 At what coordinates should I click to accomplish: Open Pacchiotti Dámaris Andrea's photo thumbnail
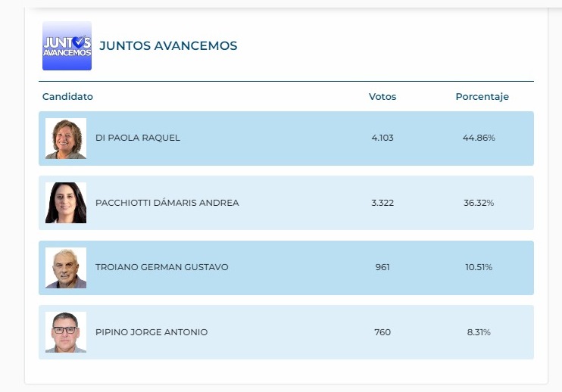(x=66, y=203)
